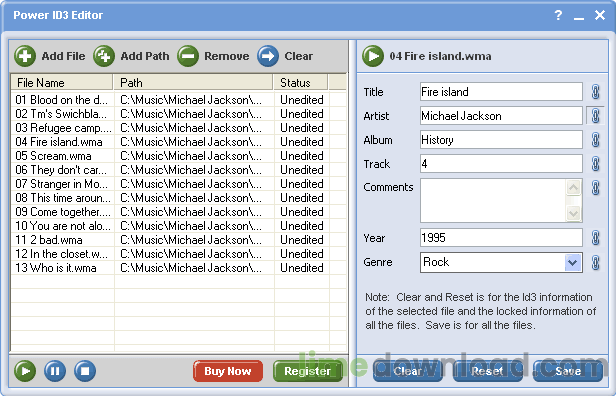Image resolution: width=616 pixels, height=396 pixels.
Task: Sort by Status column header
Action: coord(301,82)
